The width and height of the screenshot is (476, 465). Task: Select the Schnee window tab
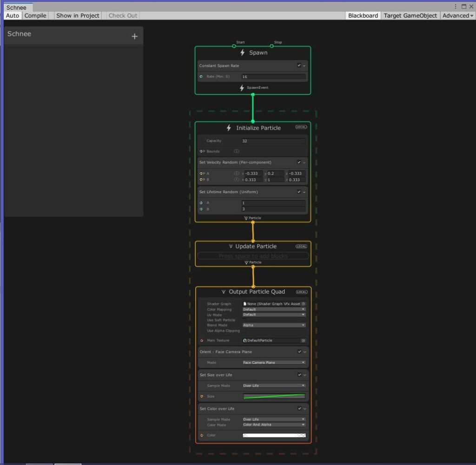16,7
